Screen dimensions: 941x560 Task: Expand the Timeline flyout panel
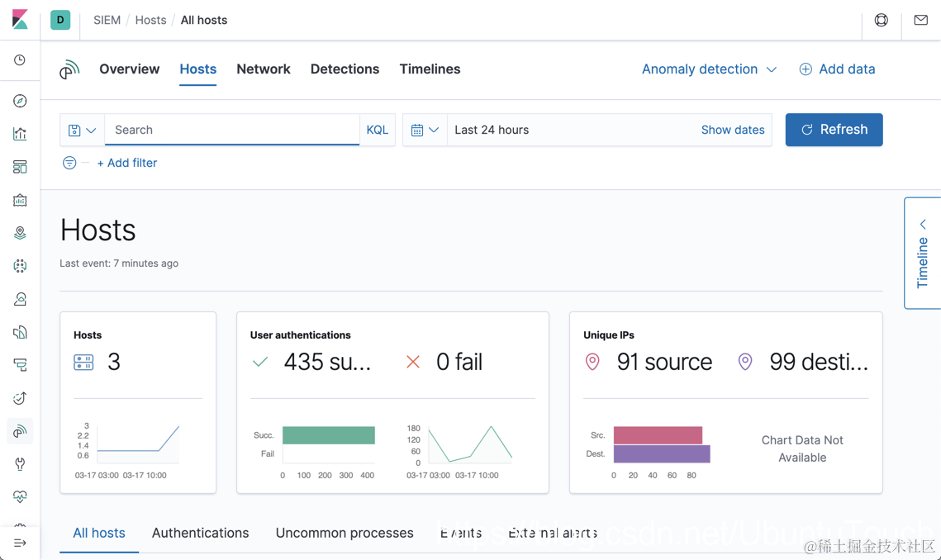tap(922, 254)
